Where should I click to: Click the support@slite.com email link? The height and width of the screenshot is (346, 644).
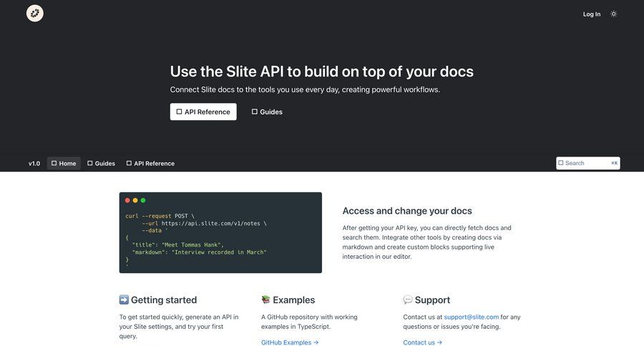471,317
